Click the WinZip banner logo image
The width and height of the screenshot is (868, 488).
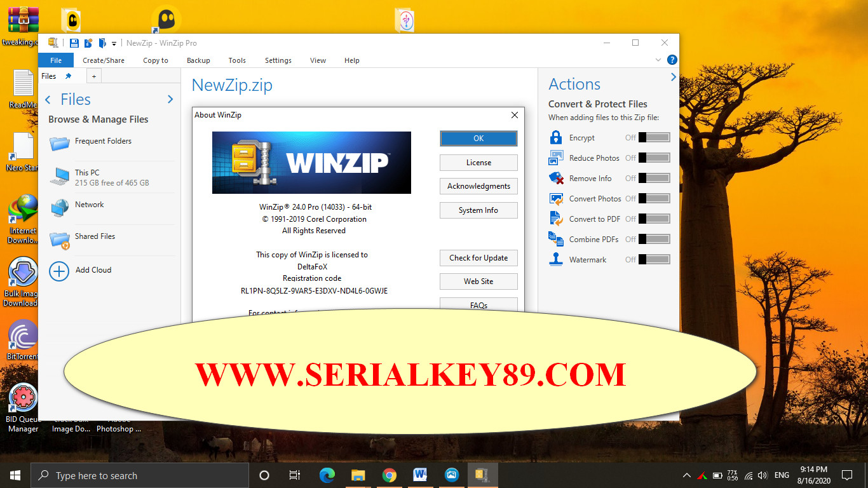(x=311, y=163)
